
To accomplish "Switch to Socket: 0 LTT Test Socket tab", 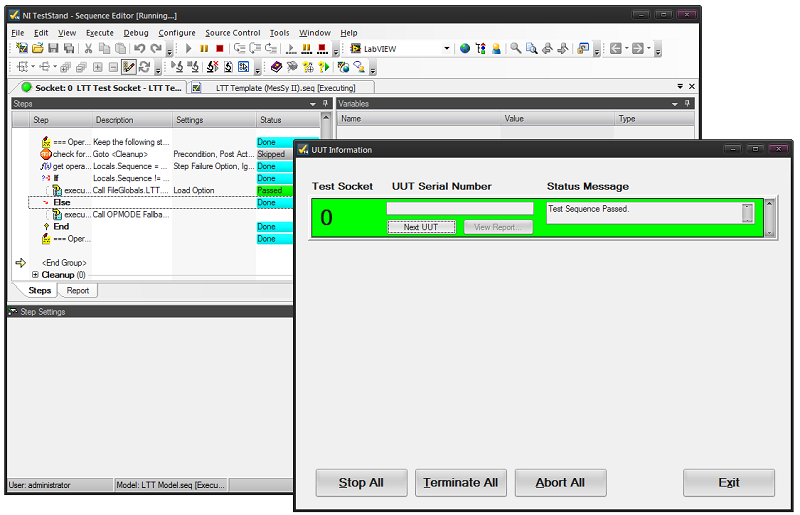I will click(x=101, y=88).
